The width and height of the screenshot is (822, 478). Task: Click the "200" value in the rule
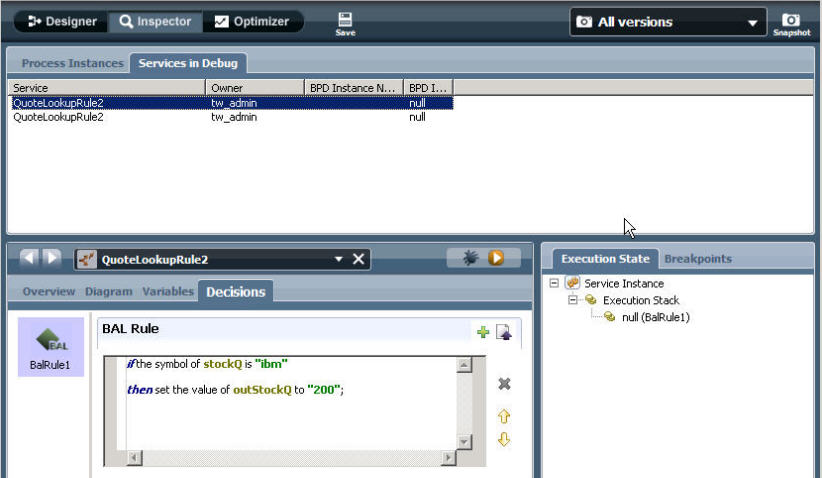point(324,389)
